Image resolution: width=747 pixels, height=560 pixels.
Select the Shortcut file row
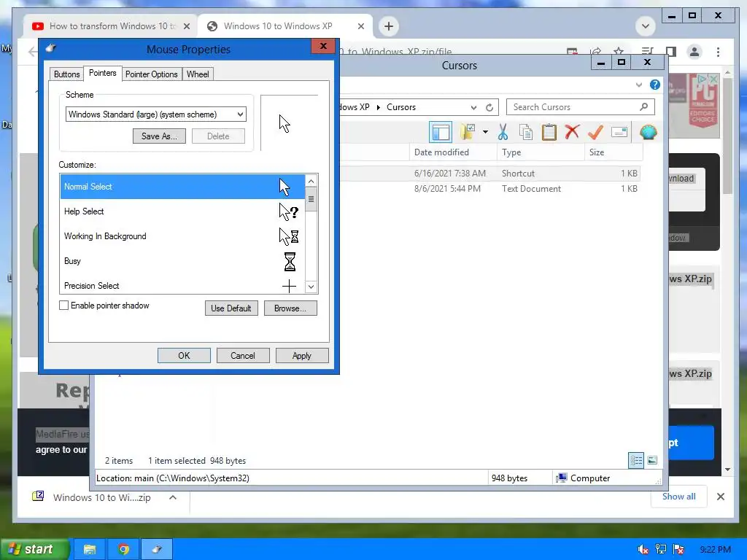(x=491, y=174)
